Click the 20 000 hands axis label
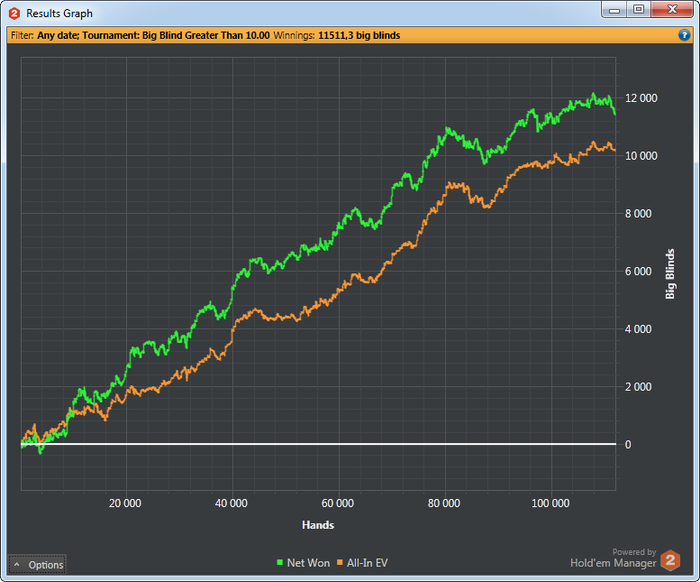The width and height of the screenshot is (700, 582). tap(125, 503)
